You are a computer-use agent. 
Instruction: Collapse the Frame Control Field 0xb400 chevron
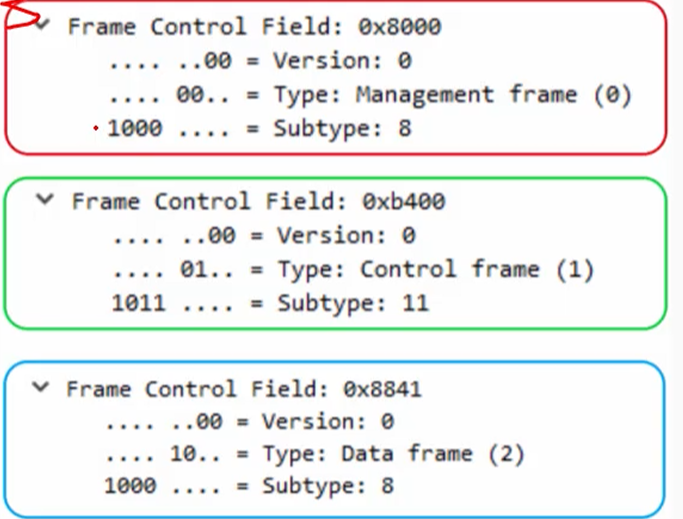tap(45, 200)
